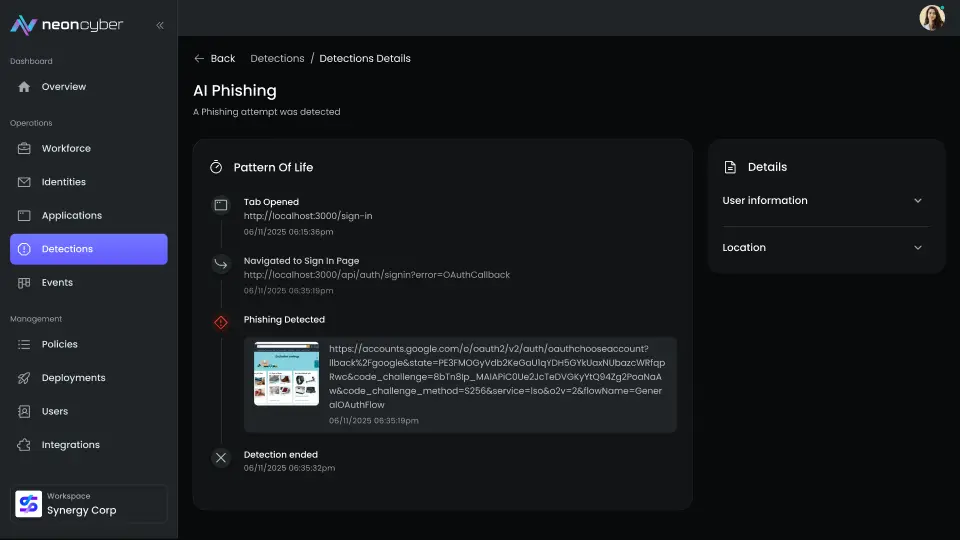Click the Pattern Of Life heading

[273, 167]
